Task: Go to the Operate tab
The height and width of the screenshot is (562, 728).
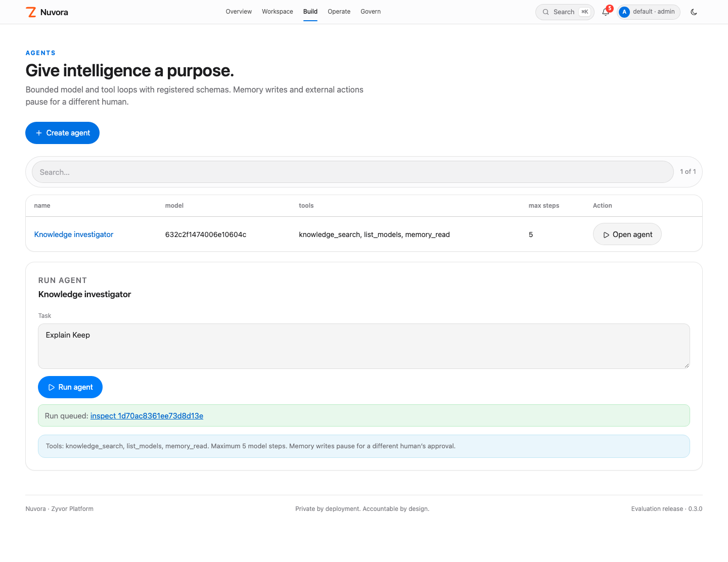Action: pos(339,12)
